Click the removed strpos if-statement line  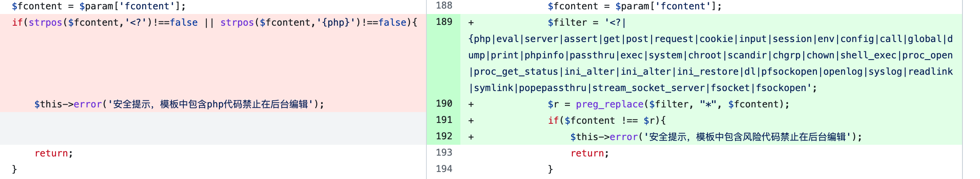coord(215,23)
